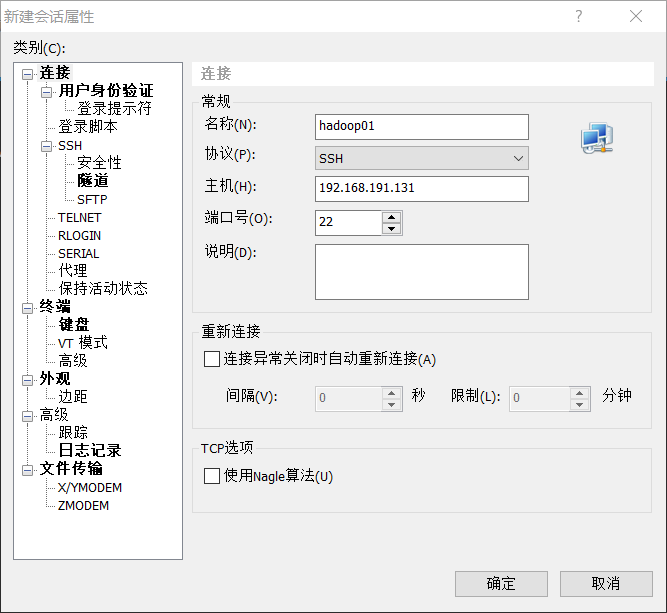The height and width of the screenshot is (613, 667).
Task: Select 键盘 tree item
Action: [74, 325]
